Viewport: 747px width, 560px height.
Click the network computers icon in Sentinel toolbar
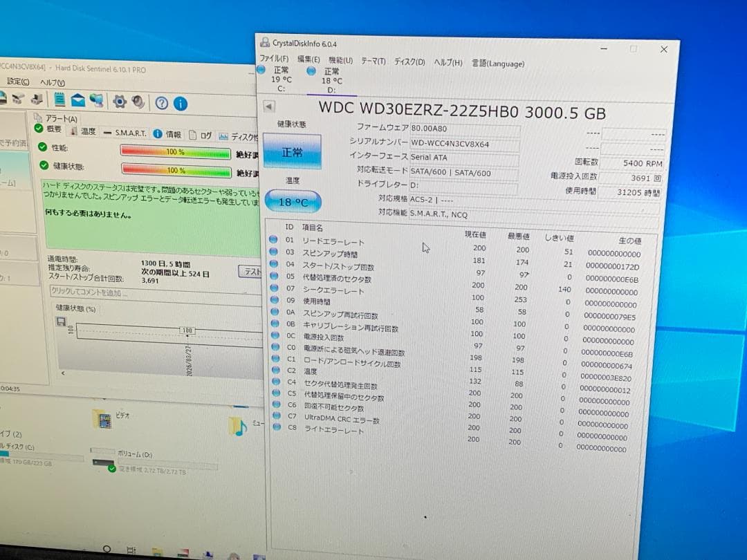click(97, 100)
